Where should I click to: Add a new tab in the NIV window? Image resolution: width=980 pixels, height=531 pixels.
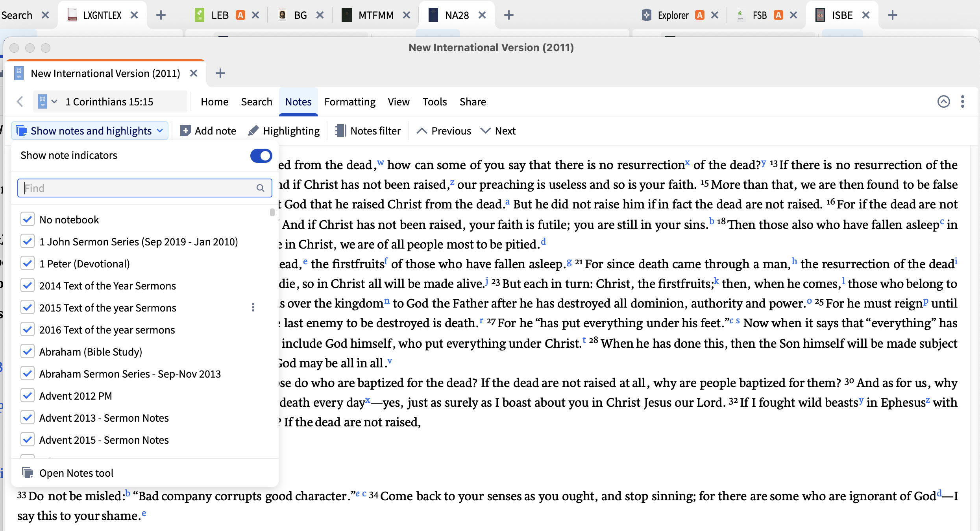(220, 73)
